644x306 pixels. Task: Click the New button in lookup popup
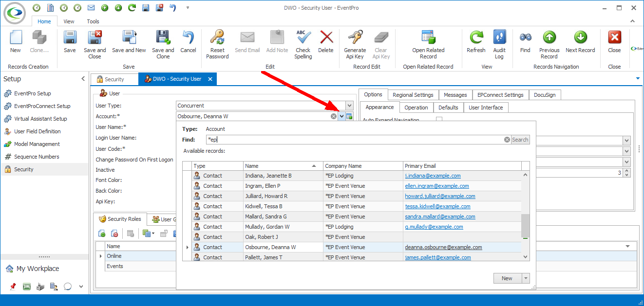tap(507, 278)
